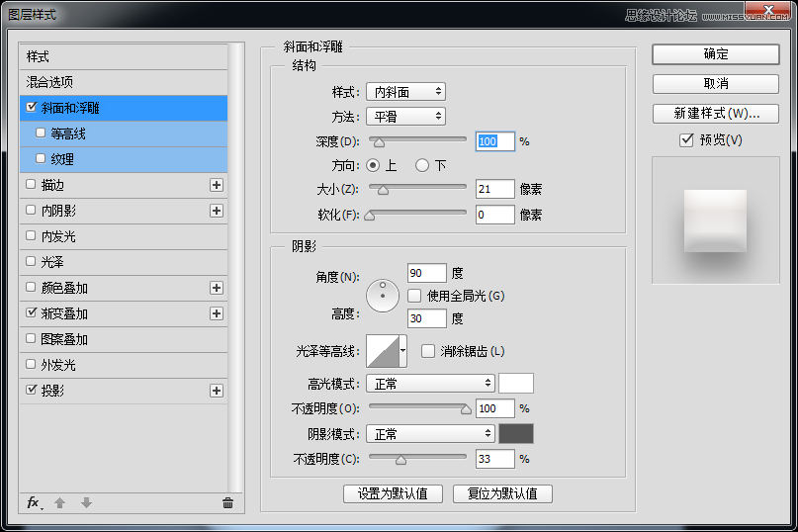Expand the 高光模式 blend mode dropdown
The width and height of the screenshot is (798, 532).
coord(430,384)
